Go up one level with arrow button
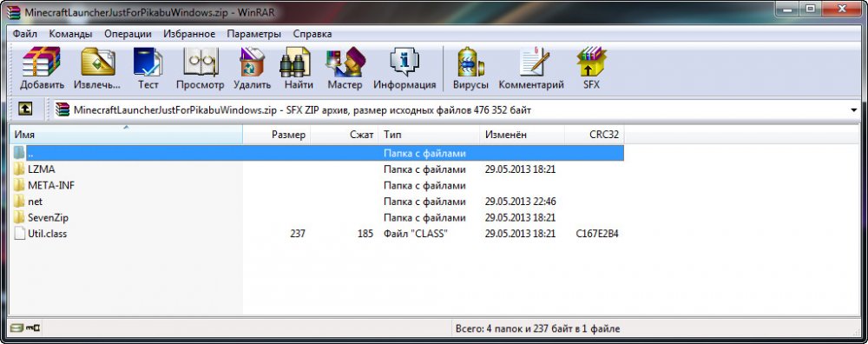Screen dimensions: 868x344 point(24,109)
